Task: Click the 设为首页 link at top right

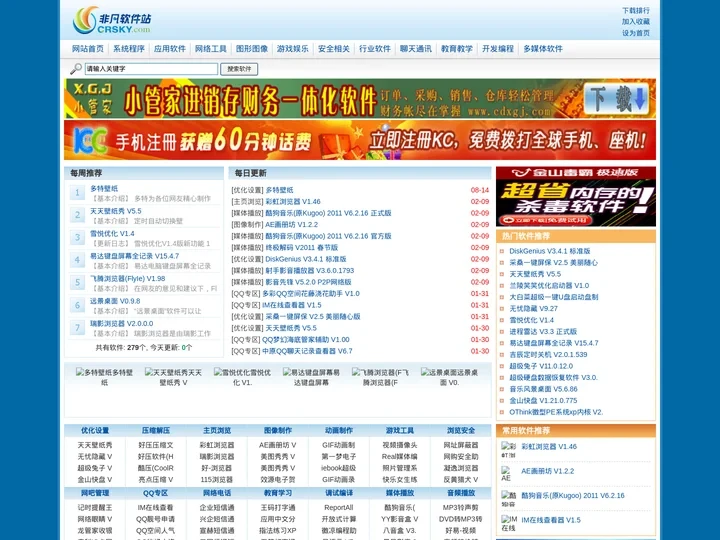Action: coord(636,33)
